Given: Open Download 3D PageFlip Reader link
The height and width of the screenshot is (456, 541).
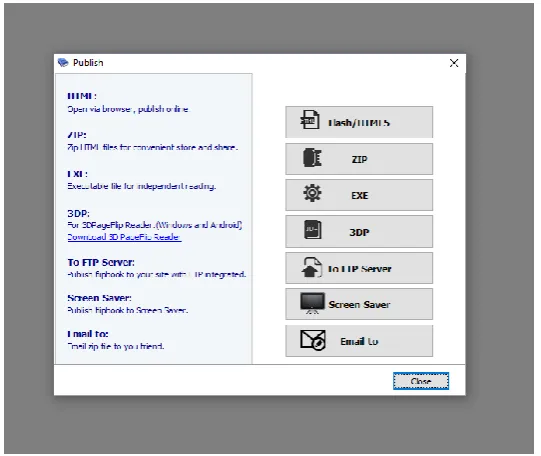Looking at the screenshot, I should coord(124,237).
